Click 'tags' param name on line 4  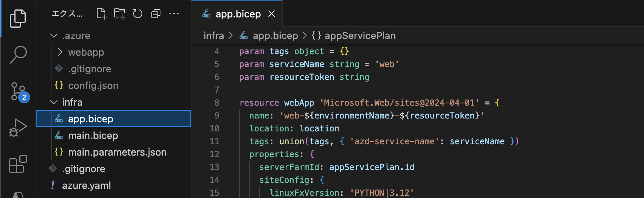coord(279,51)
